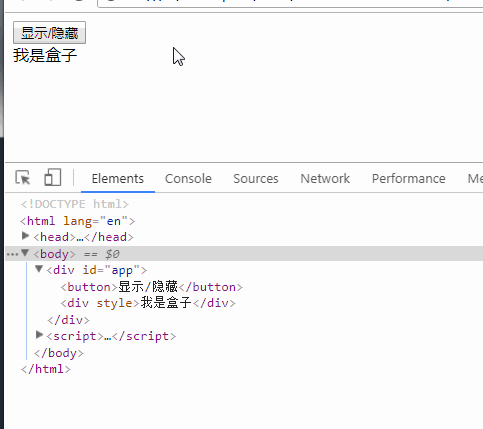This screenshot has width=483, height=429.
Task: Open the Network tab
Action: 325,179
